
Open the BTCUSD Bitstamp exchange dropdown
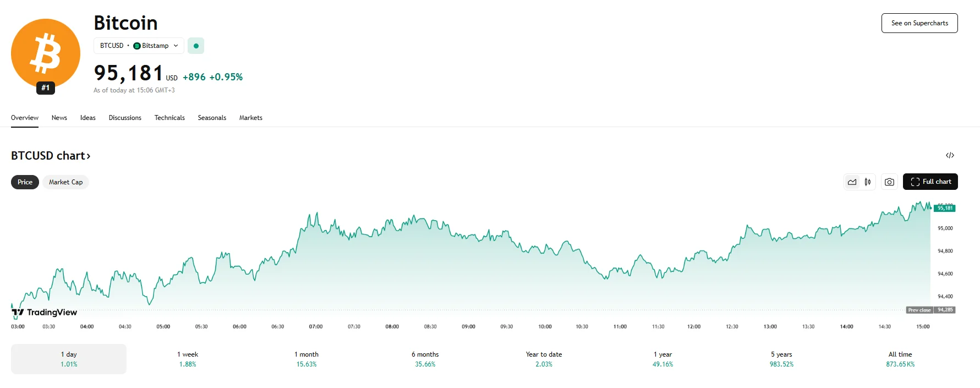[139, 46]
